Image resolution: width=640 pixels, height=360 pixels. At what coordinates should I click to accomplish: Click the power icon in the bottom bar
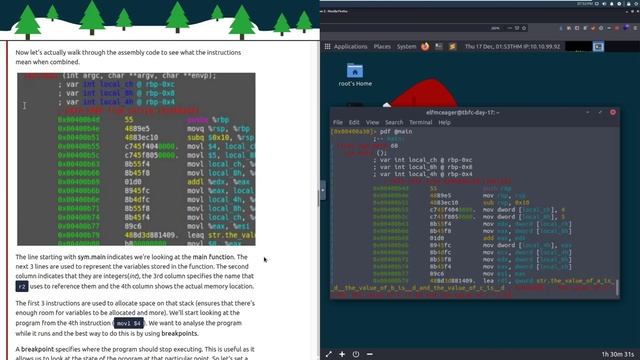pyautogui.click(x=356, y=354)
